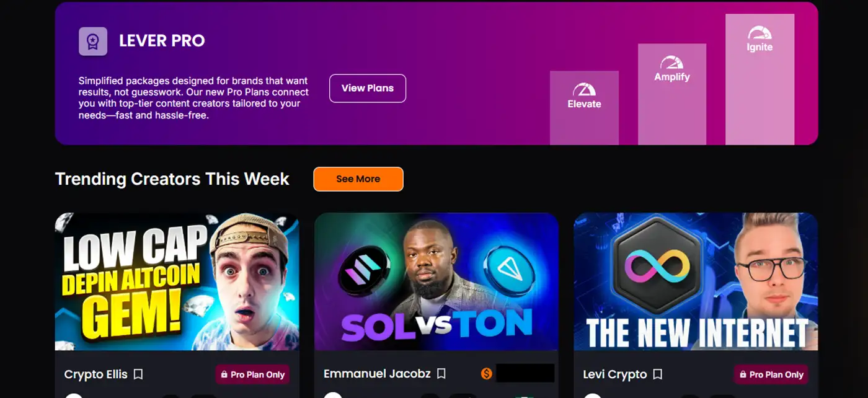The image size is (868, 398).
Task: Click the orange dollar coin icon
Action: (x=487, y=374)
